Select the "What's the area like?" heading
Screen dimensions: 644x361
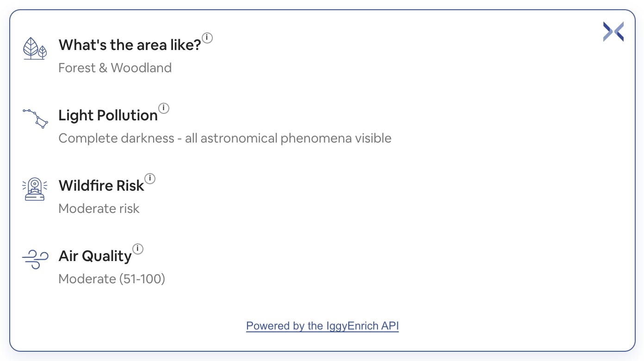(x=130, y=45)
